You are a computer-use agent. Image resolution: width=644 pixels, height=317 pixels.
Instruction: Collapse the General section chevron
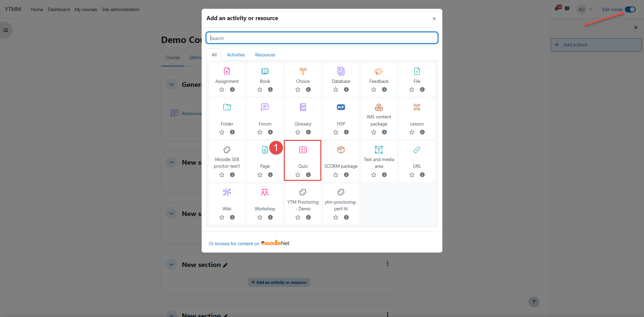[172, 85]
